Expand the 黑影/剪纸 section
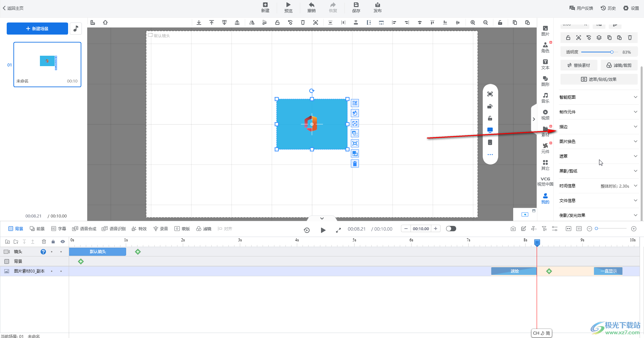644x338 pixels. tap(598, 171)
